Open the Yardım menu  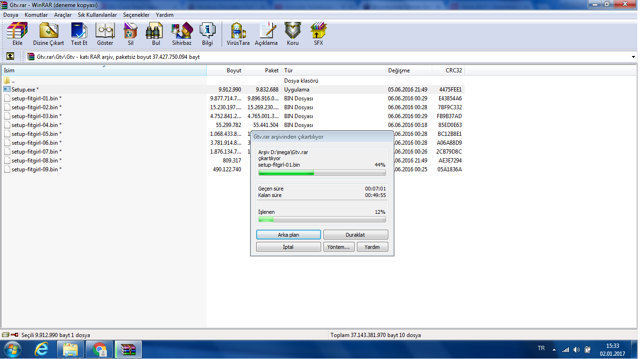point(165,15)
